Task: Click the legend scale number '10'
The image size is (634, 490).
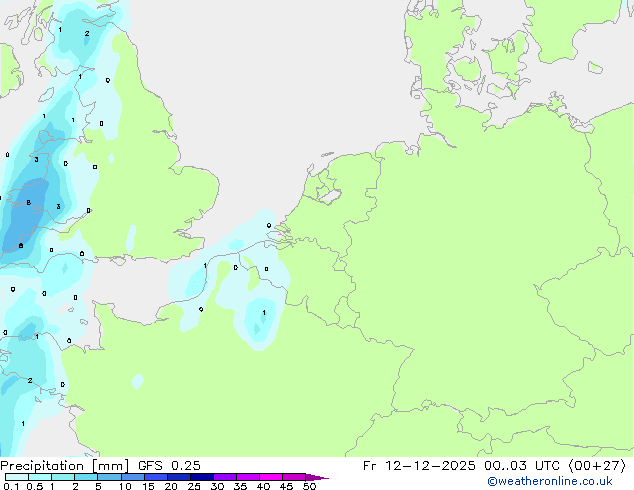Action: coord(125,486)
